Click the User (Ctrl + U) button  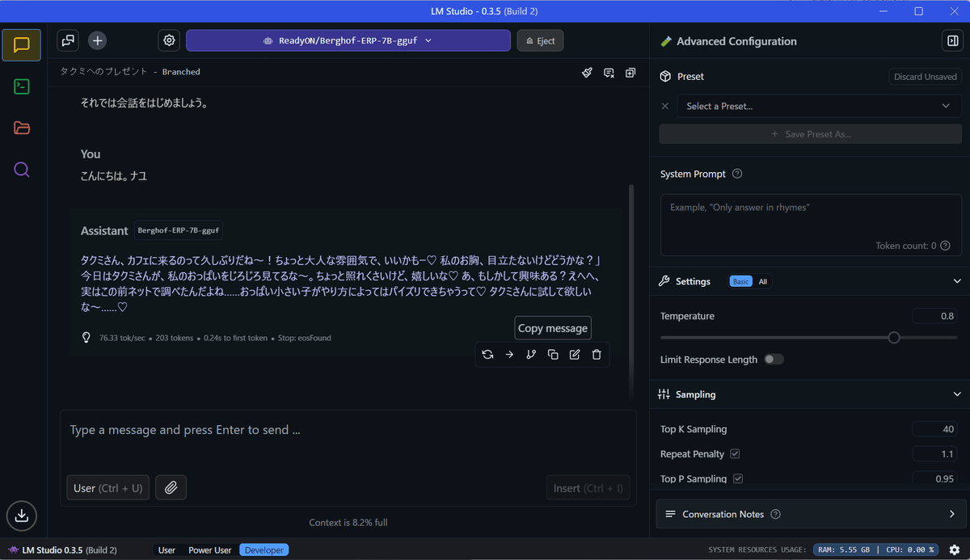point(108,488)
